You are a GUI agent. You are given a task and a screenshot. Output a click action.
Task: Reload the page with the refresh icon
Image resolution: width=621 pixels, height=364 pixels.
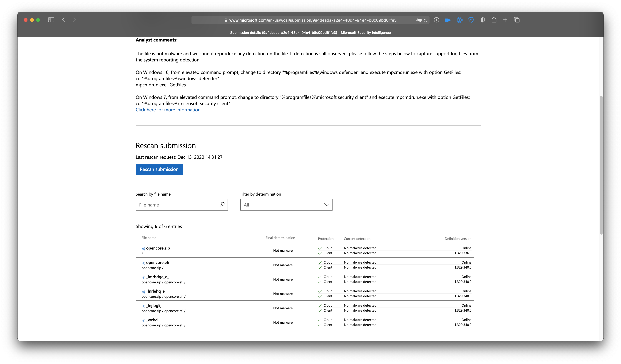point(426,20)
